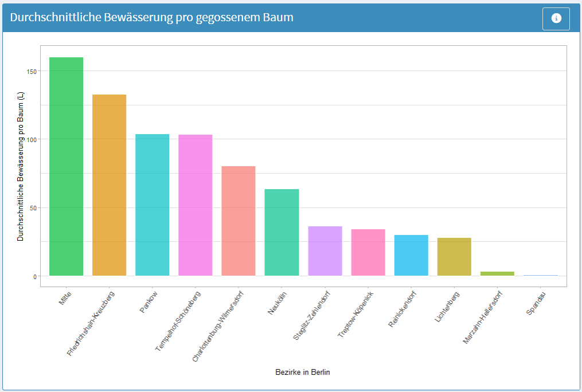
Task: Click the chart title text
Action: click(x=152, y=18)
